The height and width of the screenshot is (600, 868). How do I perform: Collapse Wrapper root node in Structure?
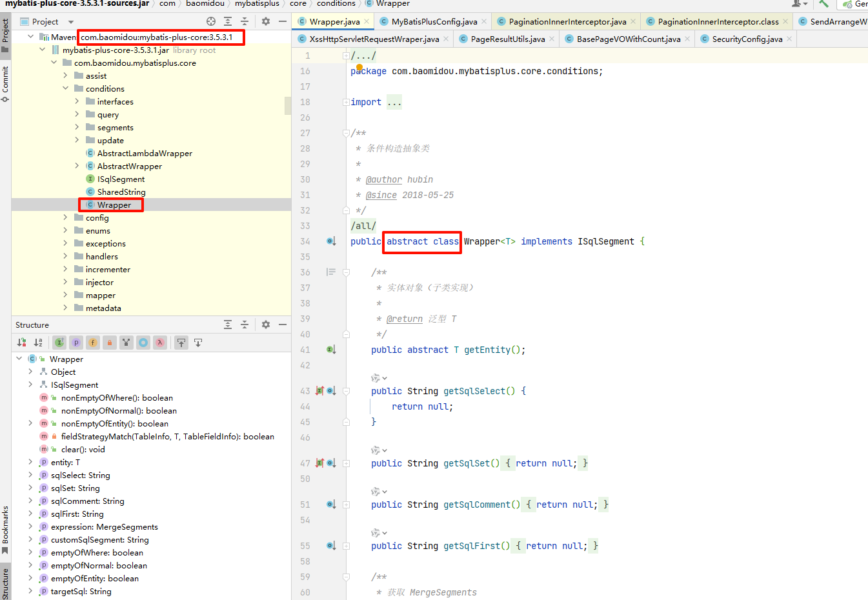pos(19,359)
